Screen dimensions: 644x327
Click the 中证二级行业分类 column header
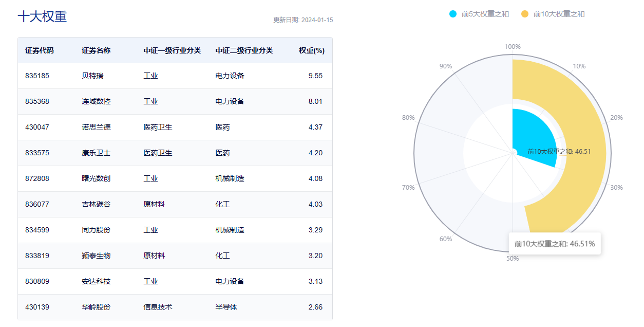pyautogui.click(x=244, y=50)
